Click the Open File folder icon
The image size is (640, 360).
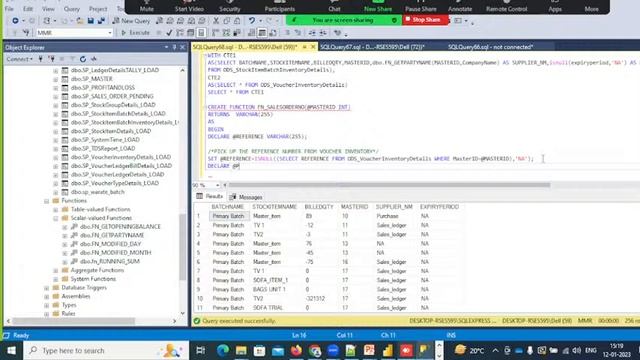click(x=80, y=20)
